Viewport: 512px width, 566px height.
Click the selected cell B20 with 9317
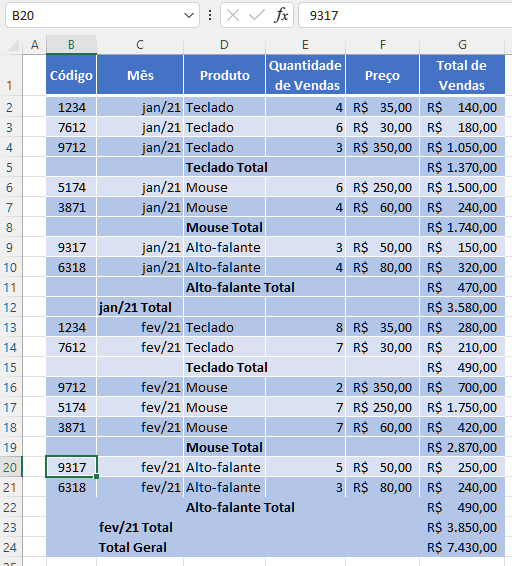pyautogui.click(x=71, y=467)
